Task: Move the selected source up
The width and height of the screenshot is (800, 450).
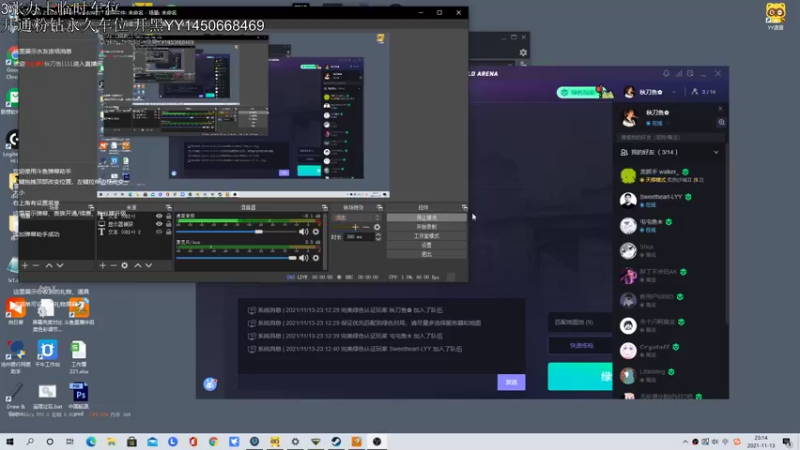Action: tap(138, 265)
